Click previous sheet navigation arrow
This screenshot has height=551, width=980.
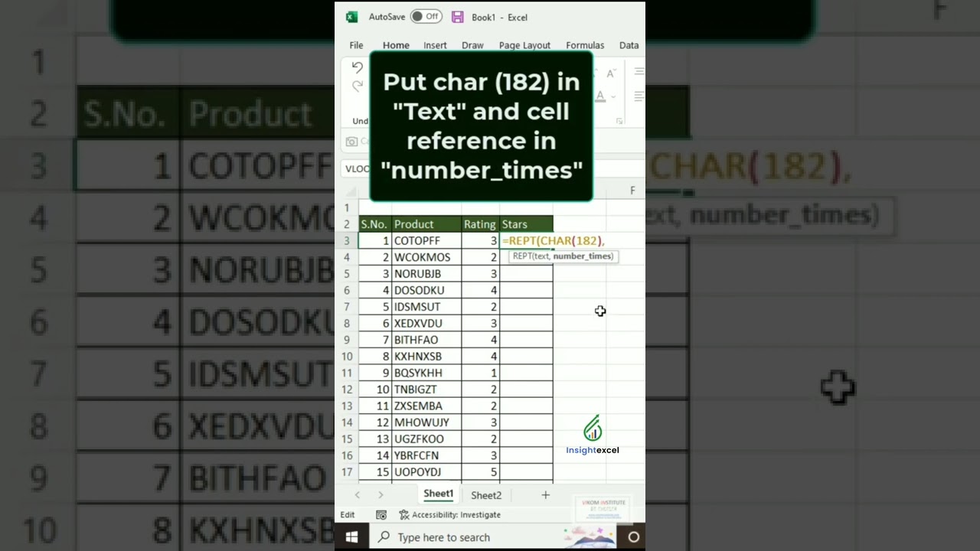358,495
